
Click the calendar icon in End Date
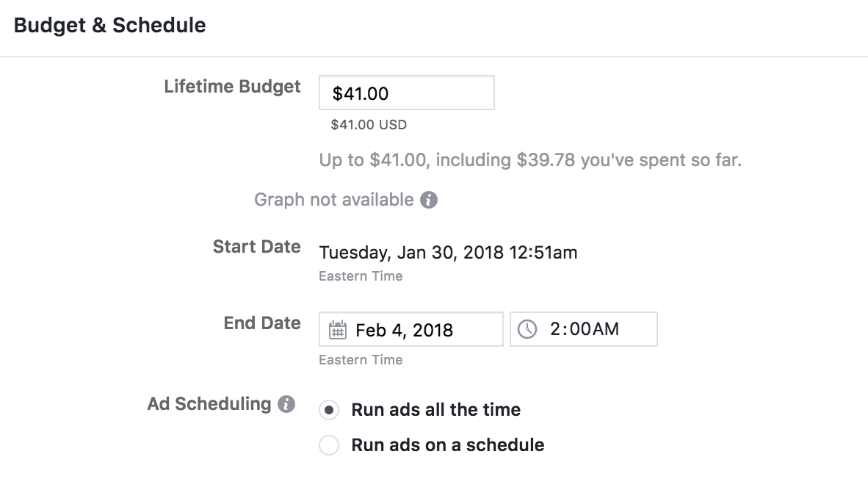(x=338, y=330)
